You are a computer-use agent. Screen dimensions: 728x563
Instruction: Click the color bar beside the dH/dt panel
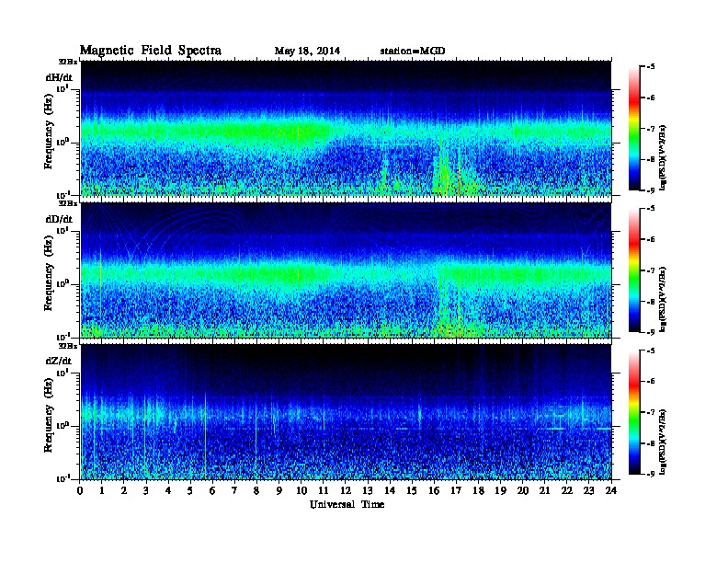[x=634, y=128]
